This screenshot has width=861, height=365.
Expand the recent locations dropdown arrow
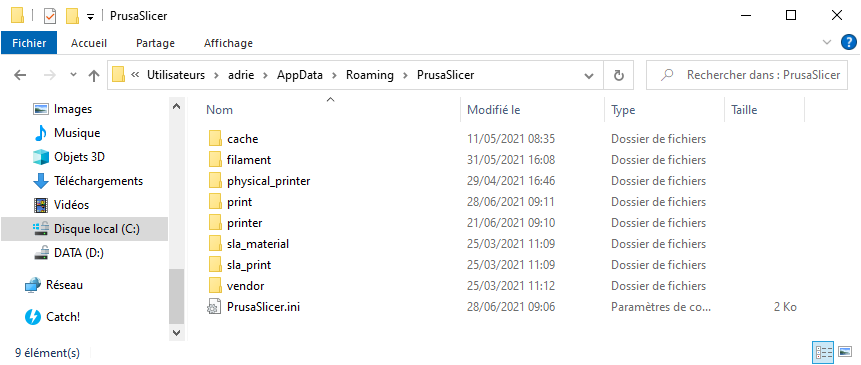[x=74, y=75]
